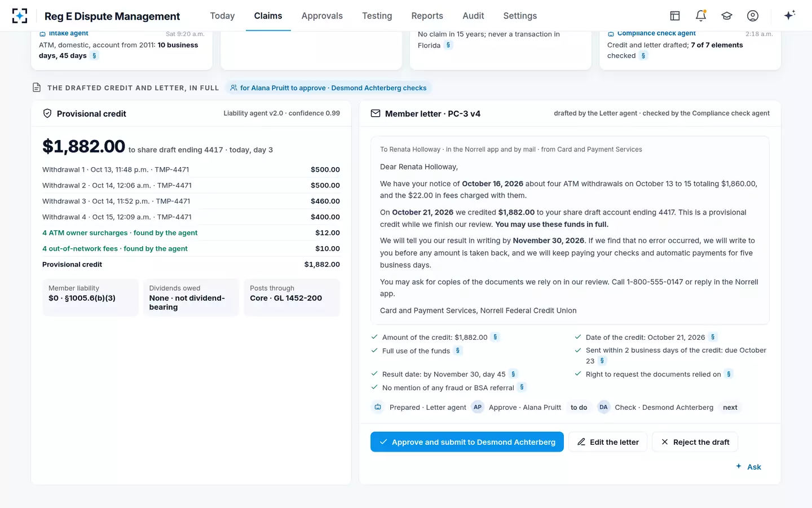This screenshot has height=508, width=812.
Task: Click the shield icon beside Provisional credit
Action: (47, 113)
